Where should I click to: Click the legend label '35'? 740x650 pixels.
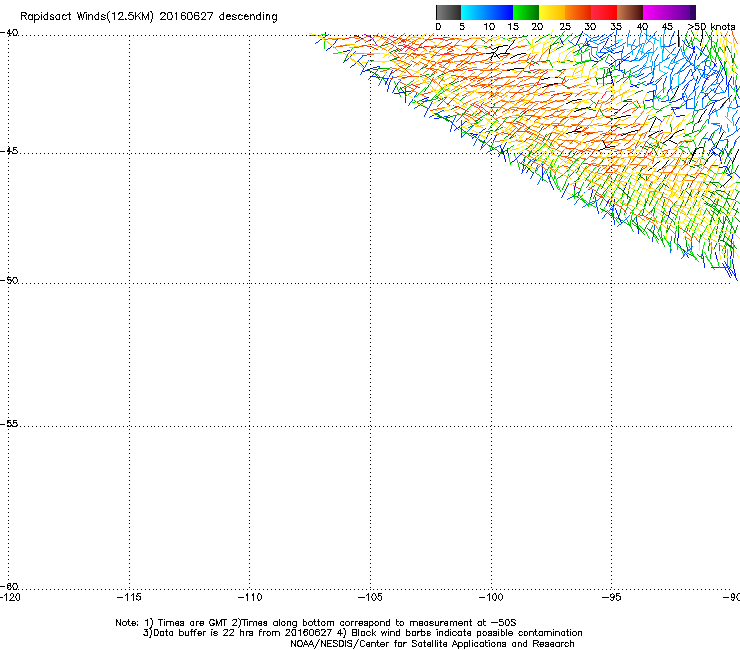pos(616,27)
